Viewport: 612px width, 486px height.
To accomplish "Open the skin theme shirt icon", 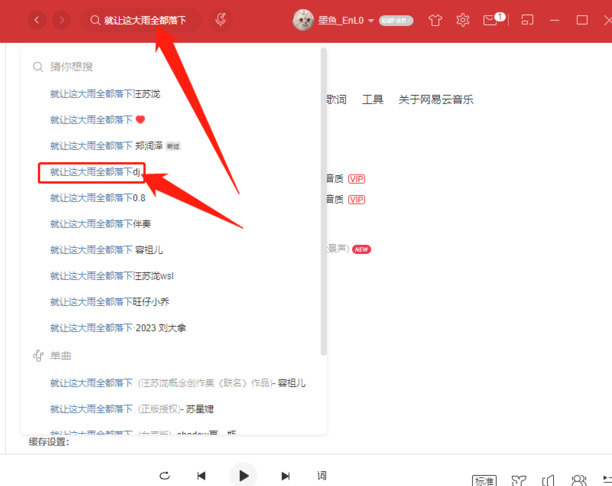I will point(435,20).
